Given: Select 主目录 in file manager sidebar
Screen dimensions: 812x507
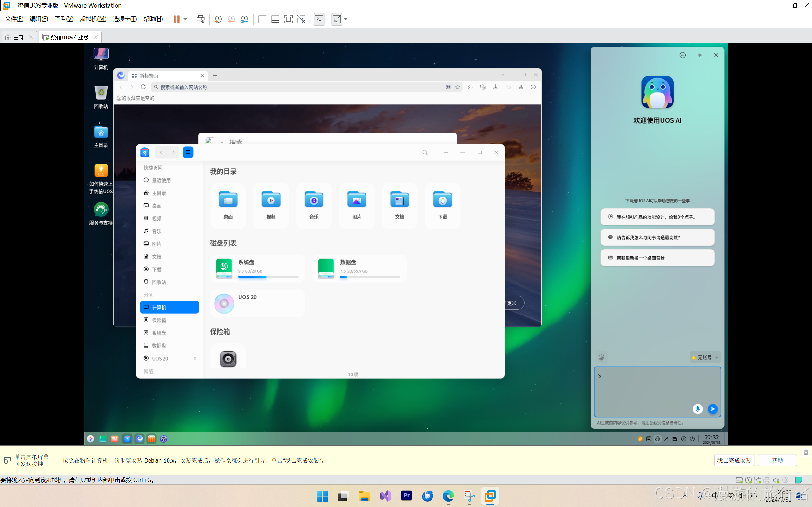Looking at the screenshot, I should (x=169, y=193).
